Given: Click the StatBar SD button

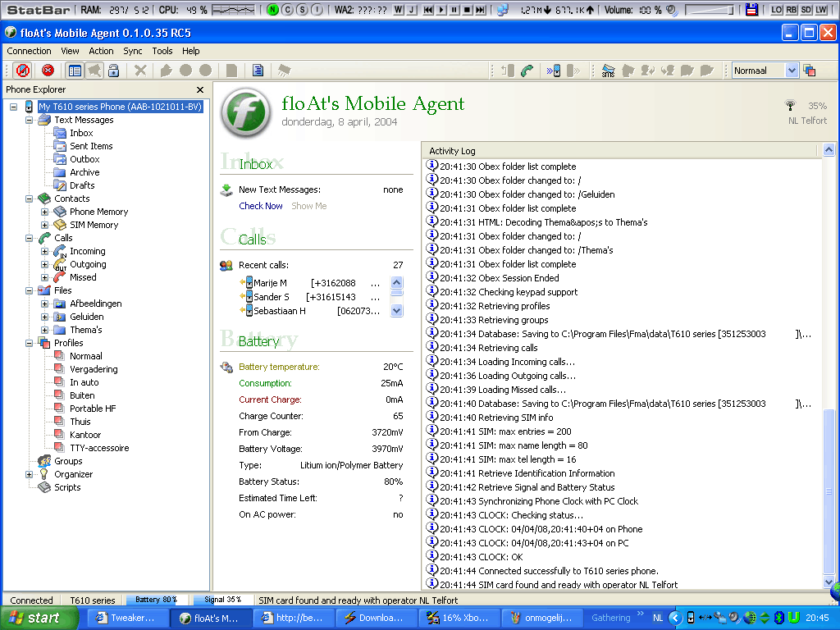Looking at the screenshot, I should coord(806,10).
